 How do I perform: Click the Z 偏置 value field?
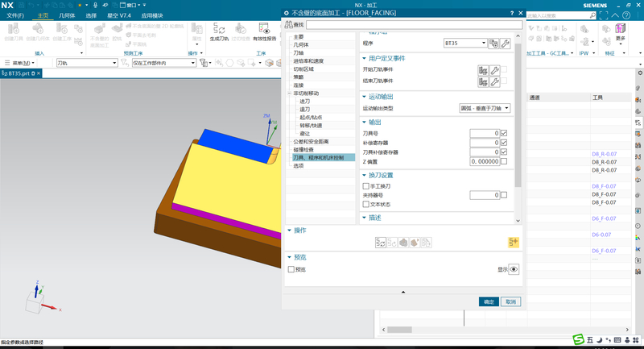click(x=485, y=161)
